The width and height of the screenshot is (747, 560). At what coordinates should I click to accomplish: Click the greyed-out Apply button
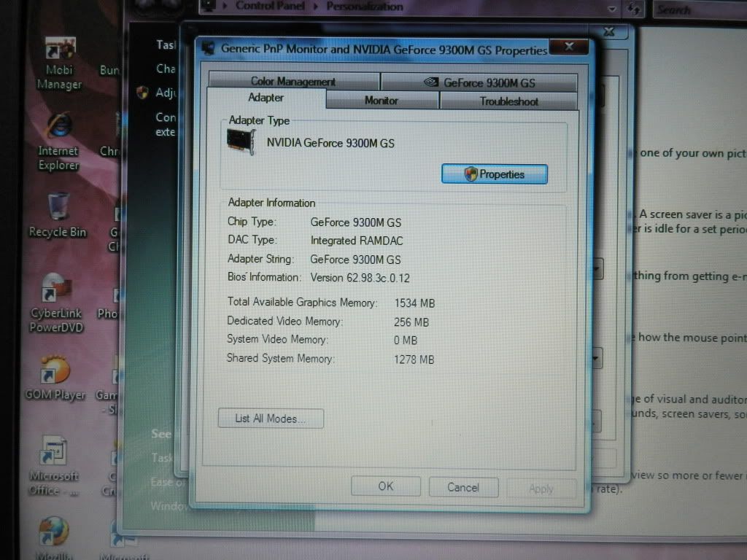pos(541,489)
